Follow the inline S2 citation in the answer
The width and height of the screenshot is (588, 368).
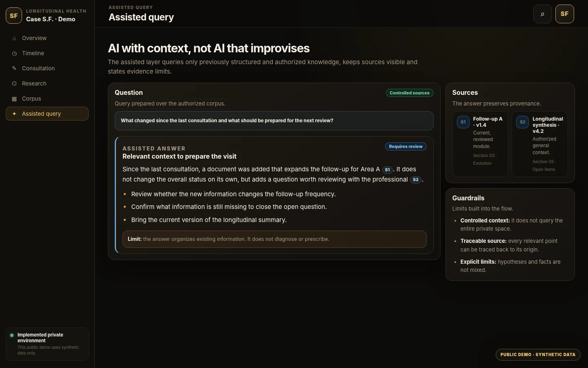point(415,180)
